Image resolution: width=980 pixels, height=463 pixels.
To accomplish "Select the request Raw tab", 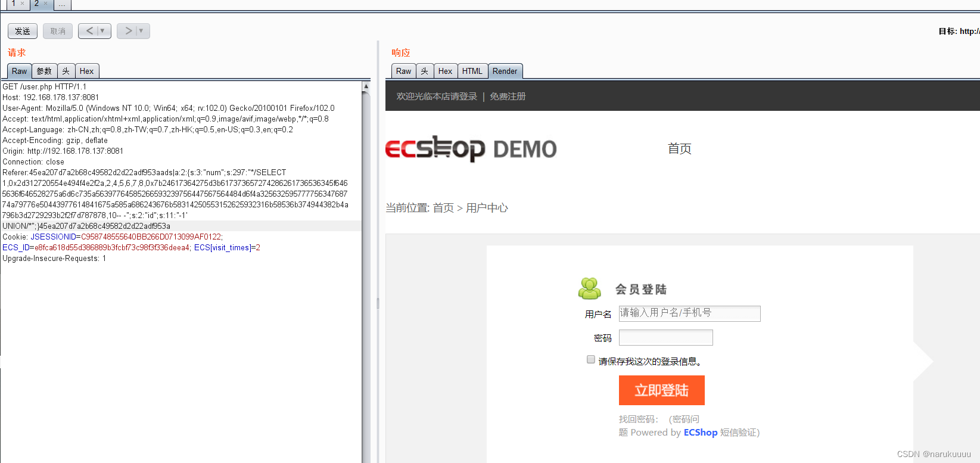I will [19, 71].
